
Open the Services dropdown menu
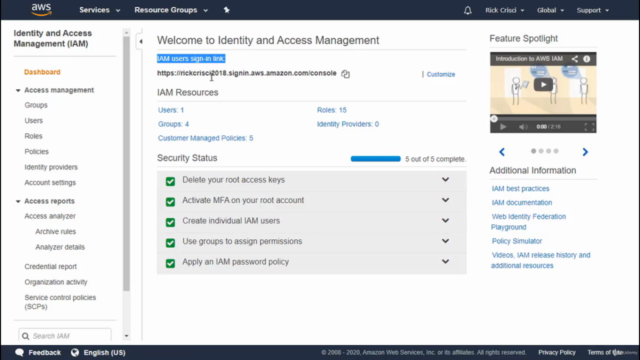[100, 10]
